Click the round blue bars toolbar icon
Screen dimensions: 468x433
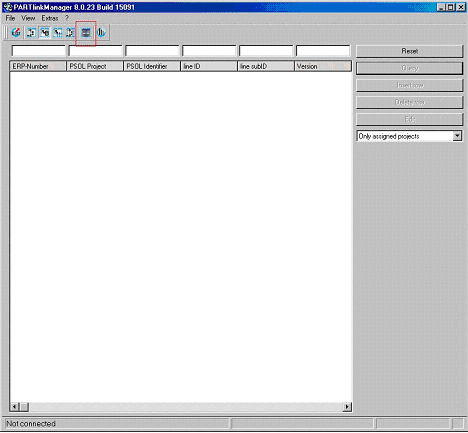pyautogui.click(x=101, y=33)
